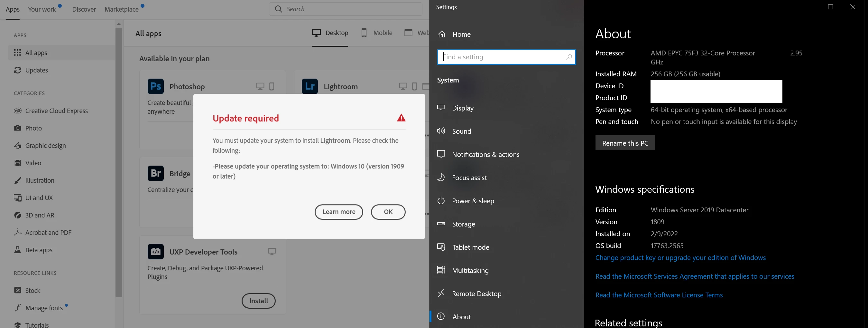Click the Multitasking icon in Settings

tap(441, 270)
